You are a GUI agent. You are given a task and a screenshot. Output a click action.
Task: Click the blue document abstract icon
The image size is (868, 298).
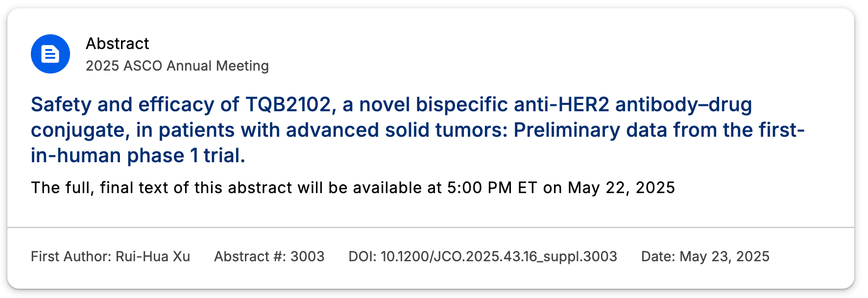[50, 54]
